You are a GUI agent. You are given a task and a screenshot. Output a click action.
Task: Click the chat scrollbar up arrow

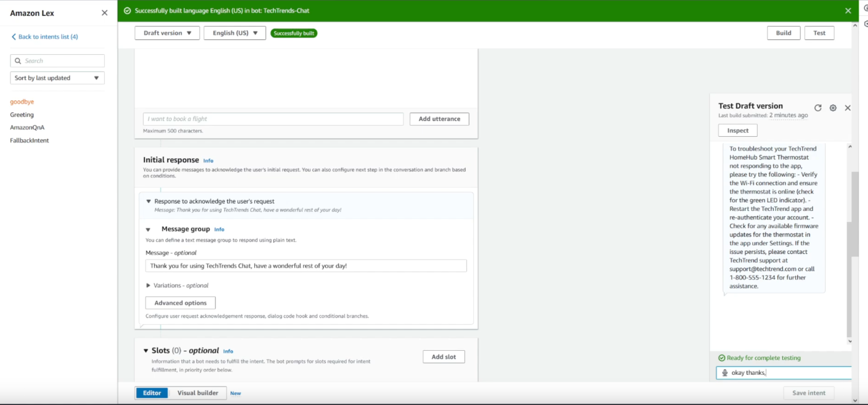point(850,147)
